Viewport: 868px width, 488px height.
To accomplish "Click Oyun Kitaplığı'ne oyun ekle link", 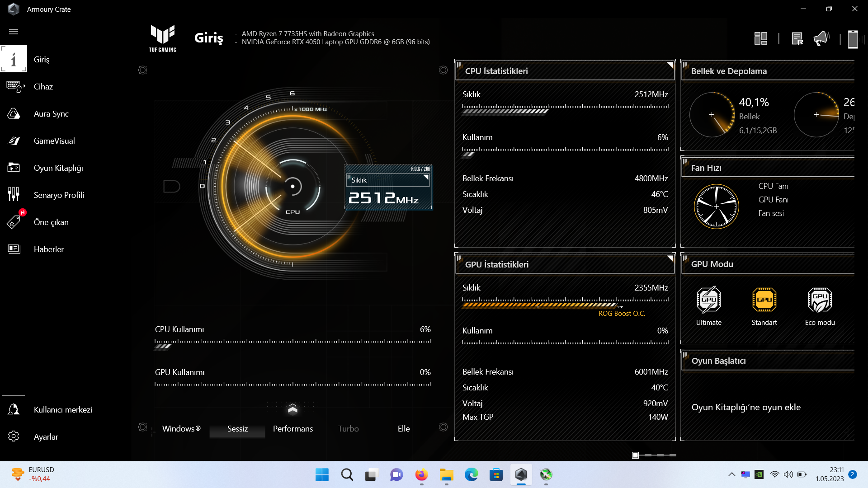I will 746,407.
